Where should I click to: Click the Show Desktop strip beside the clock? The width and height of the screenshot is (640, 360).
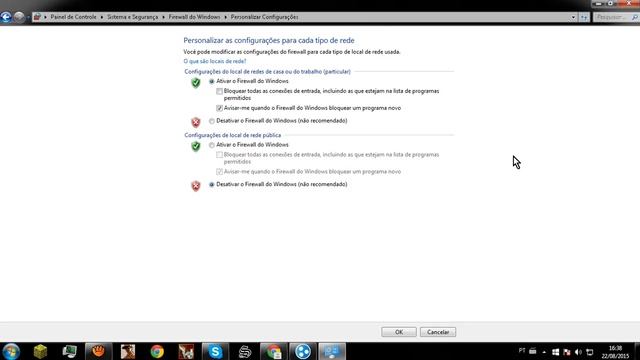[637, 351]
